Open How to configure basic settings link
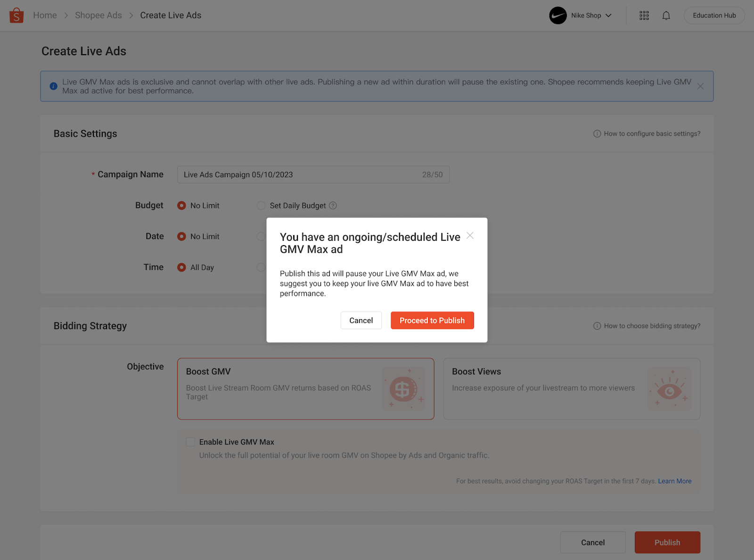The image size is (754, 560). (652, 134)
